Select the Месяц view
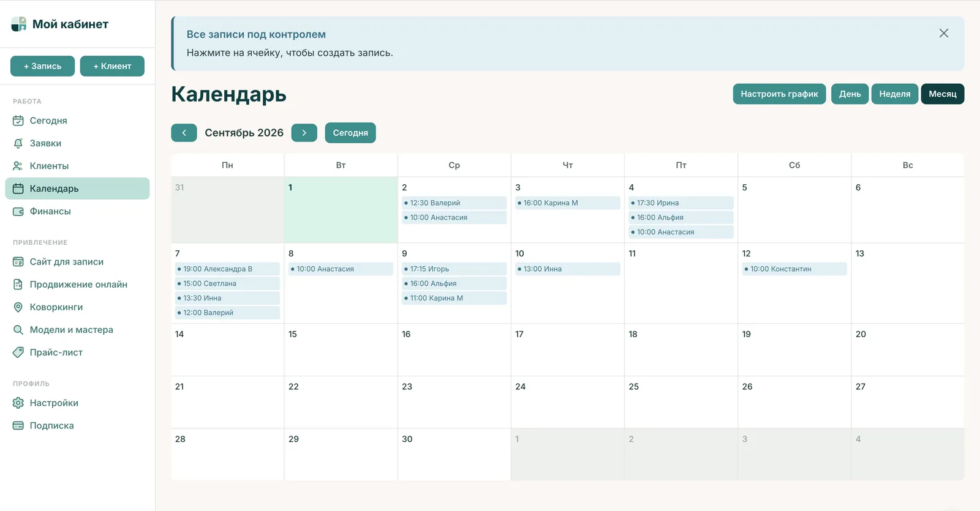The image size is (980, 511). 943,94
